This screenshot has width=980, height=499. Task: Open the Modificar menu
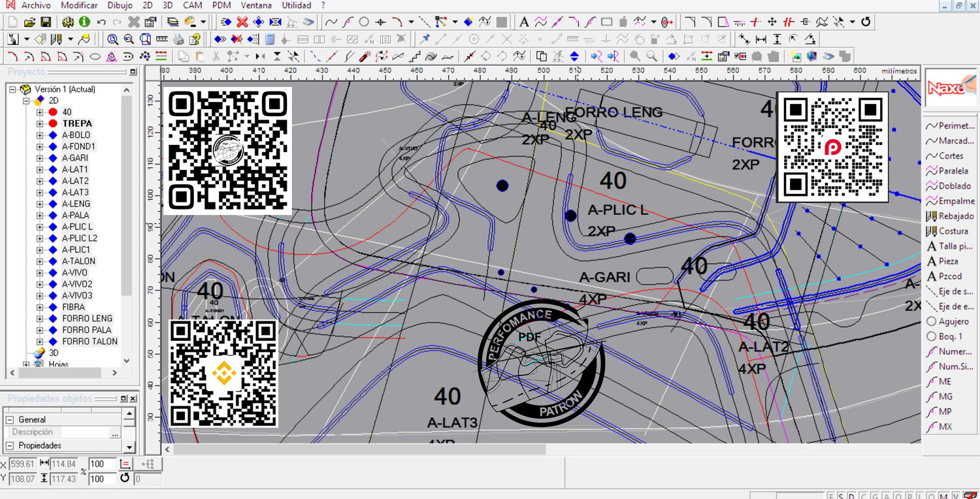tap(79, 5)
